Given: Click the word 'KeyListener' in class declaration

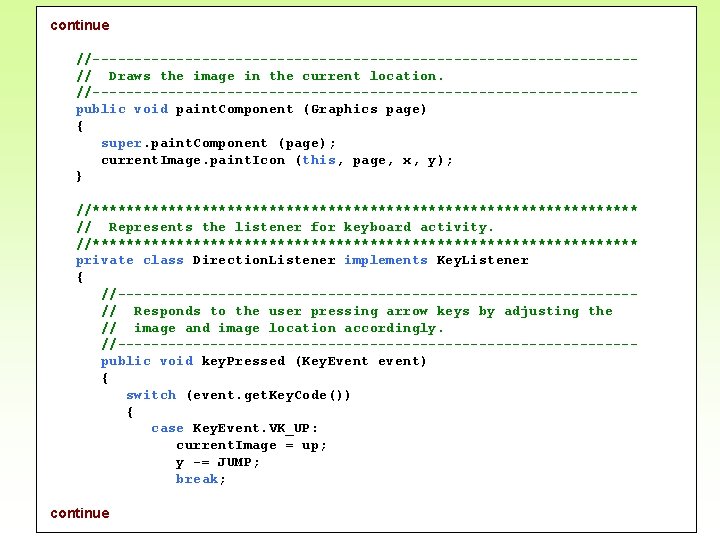Looking at the screenshot, I should [x=483, y=260].
